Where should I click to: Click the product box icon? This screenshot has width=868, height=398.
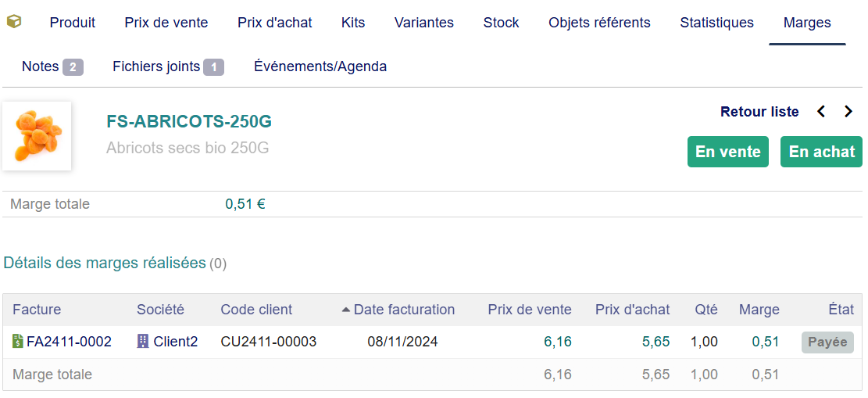13,22
